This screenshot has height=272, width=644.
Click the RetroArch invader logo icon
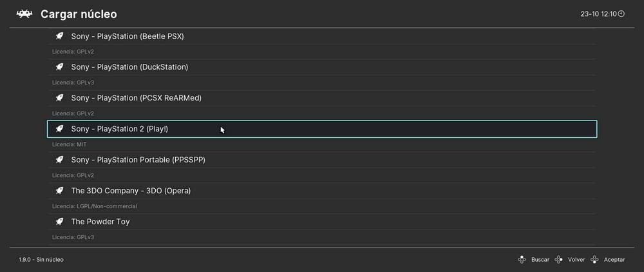tap(24, 14)
